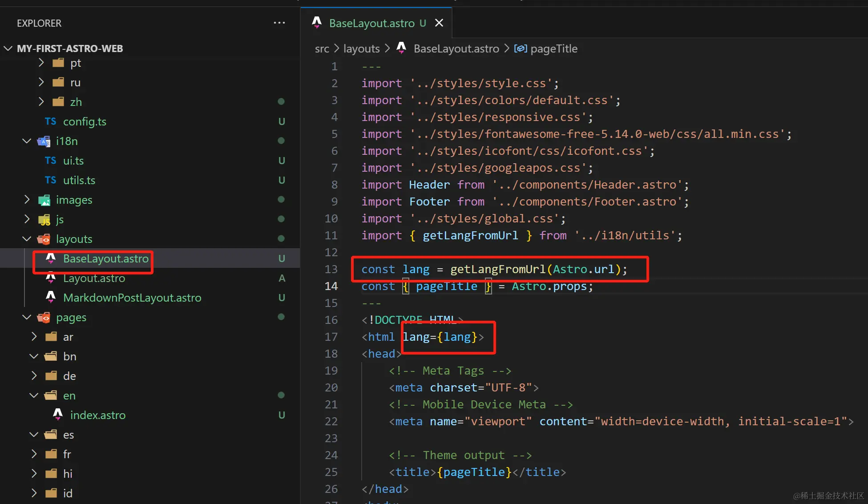Open index.astro under the en folder
Viewport: 868px width, 504px height.
(97, 415)
